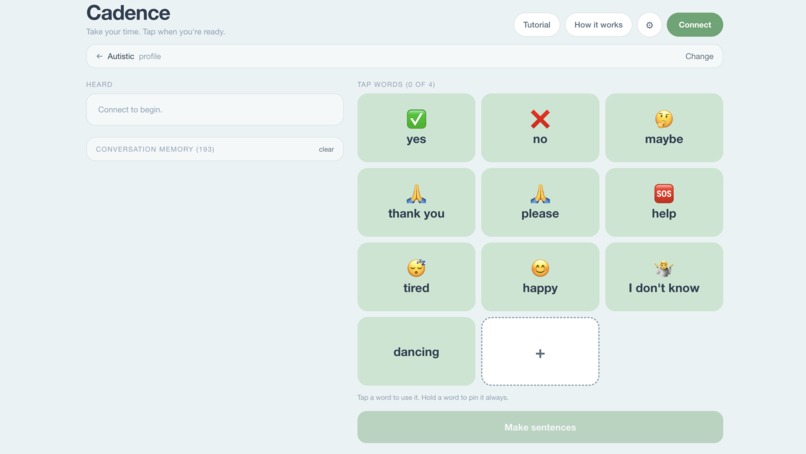The width and height of the screenshot is (806, 454).
Task: Click the Cadence title
Action: pyautogui.click(x=128, y=13)
